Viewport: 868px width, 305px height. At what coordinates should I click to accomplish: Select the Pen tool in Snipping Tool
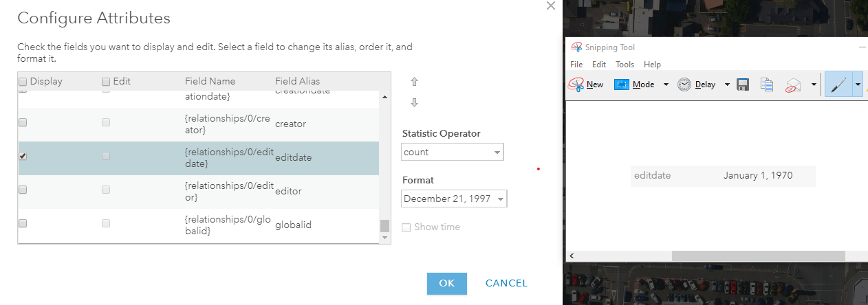point(838,84)
